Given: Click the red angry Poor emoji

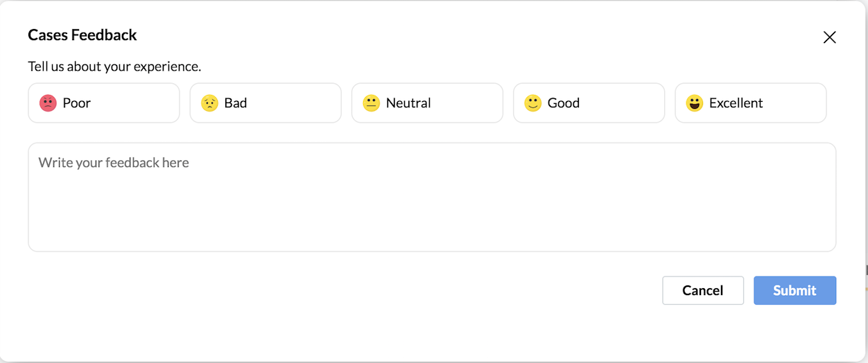Looking at the screenshot, I should pos(48,103).
